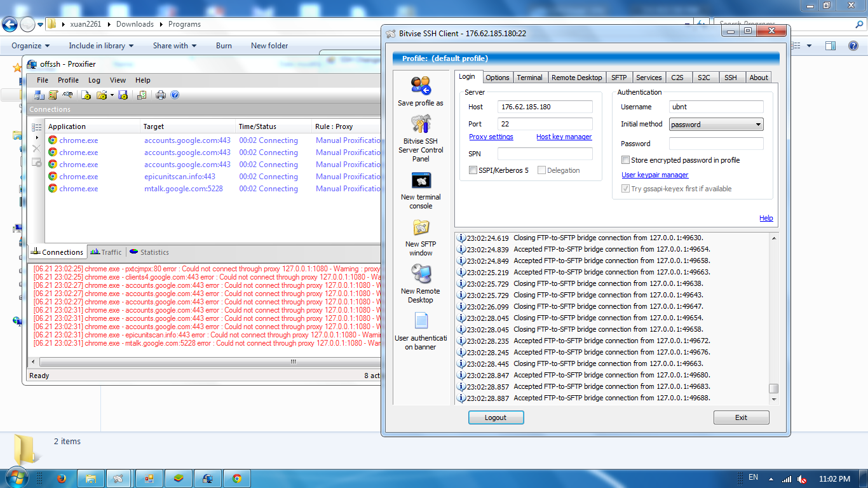The image size is (868, 488).
Task: Show hidden system tray icons arrow
Action: (771, 478)
